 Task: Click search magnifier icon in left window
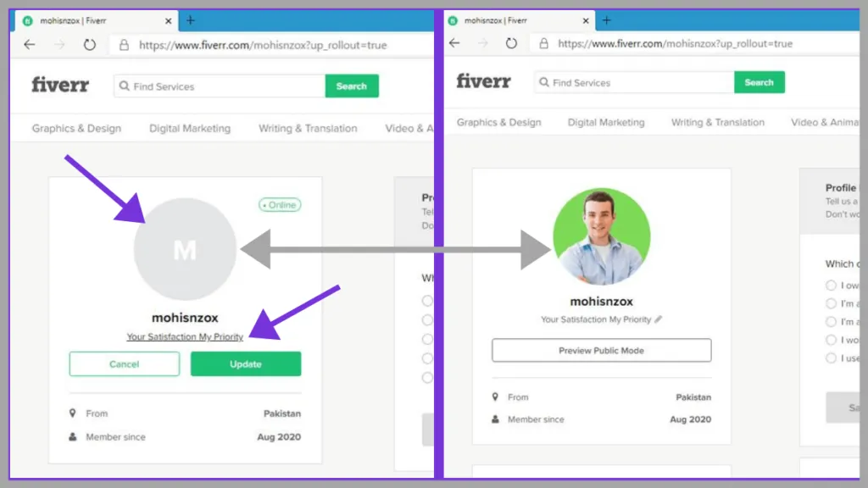(124, 86)
